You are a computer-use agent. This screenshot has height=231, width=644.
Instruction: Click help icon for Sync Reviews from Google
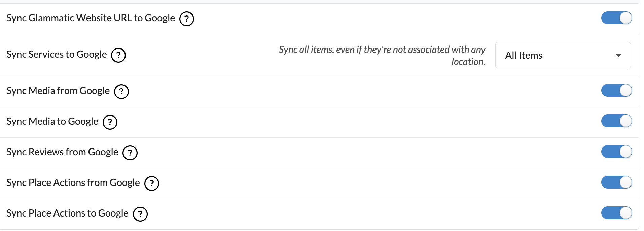pos(130,153)
